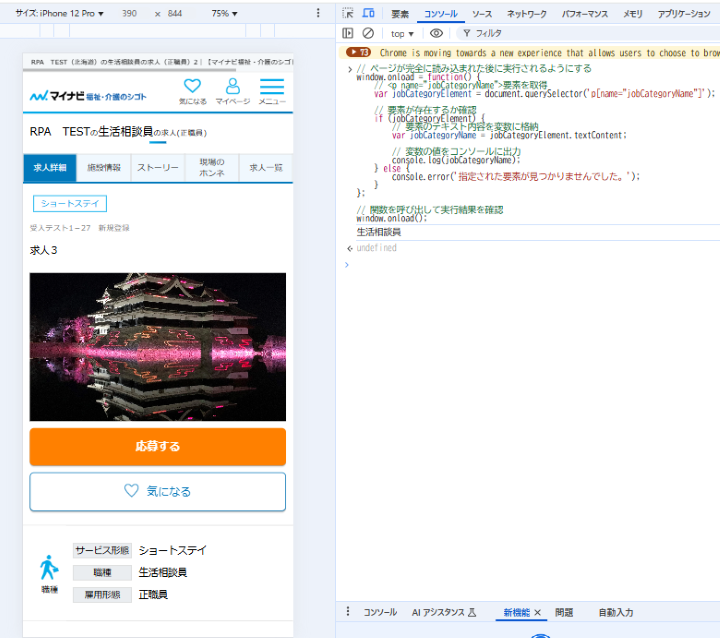Screen dimensions: 720x638
Task: Click the 気になる heart icon in header
Action: tap(192, 91)
